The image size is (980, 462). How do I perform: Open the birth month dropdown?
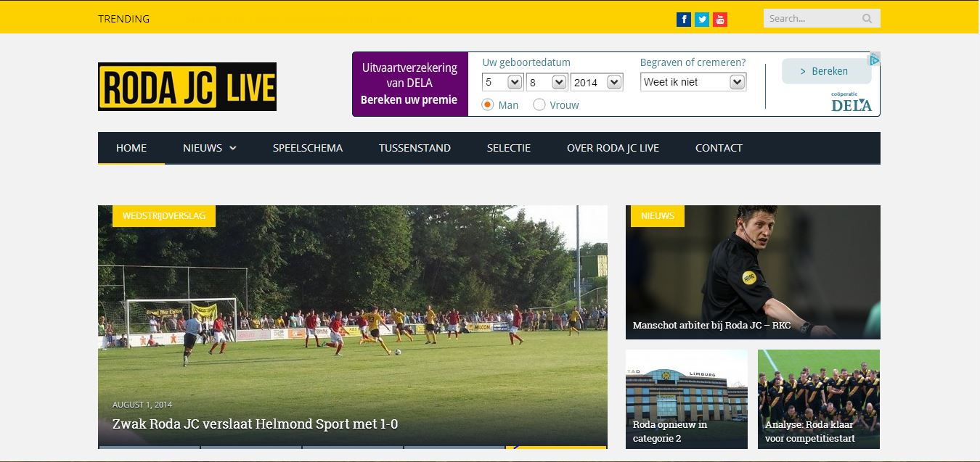tap(547, 82)
